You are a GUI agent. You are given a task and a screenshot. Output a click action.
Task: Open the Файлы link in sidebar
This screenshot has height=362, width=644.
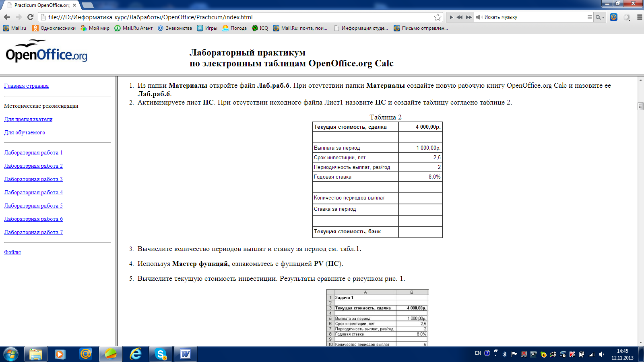pyautogui.click(x=12, y=252)
